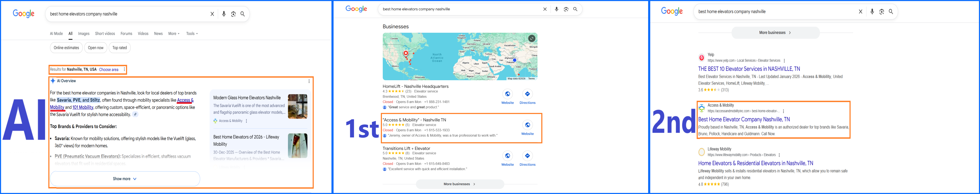This screenshot has width=980, height=194.
Task: Click the Google logo in the right panel
Action: (x=672, y=11)
